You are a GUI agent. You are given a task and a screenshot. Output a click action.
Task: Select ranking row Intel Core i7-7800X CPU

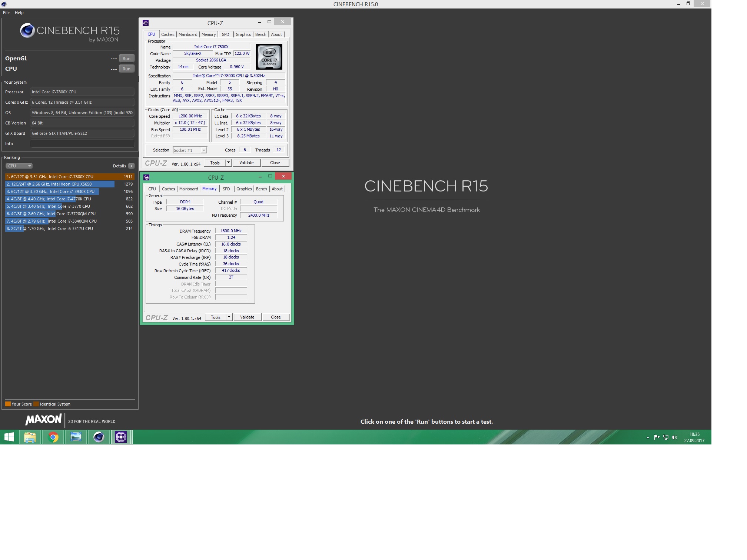pyautogui.click(x=69, y=177)
